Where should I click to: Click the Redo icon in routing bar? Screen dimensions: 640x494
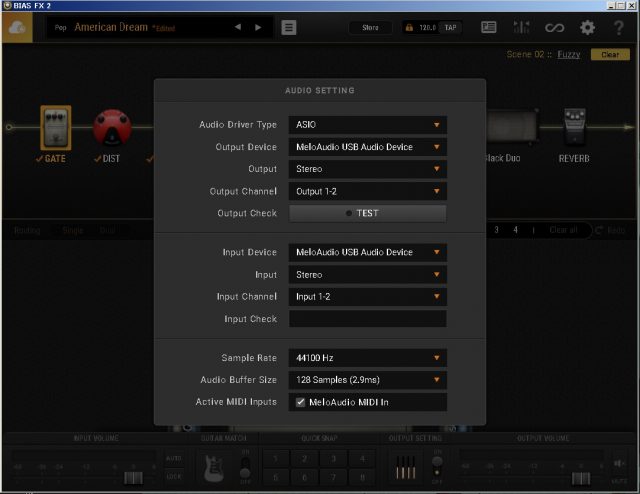[x=599, y=230]
